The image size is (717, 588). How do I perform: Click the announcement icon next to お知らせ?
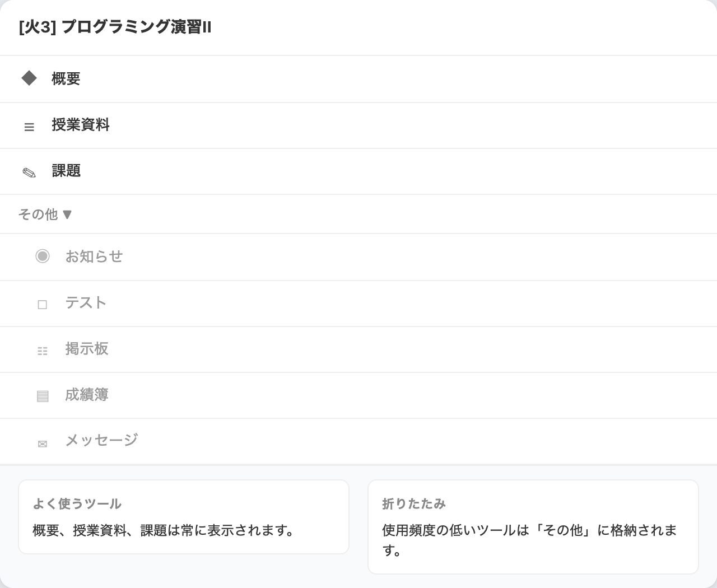(x=43, y=256)
